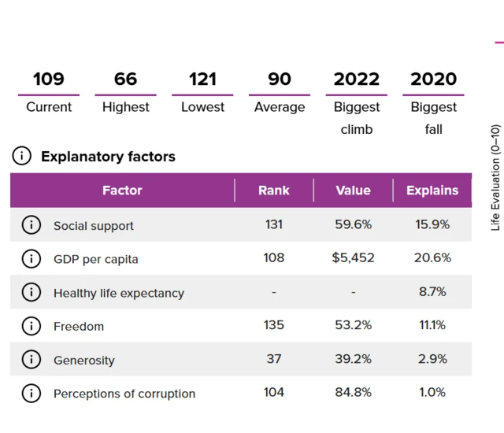The height and width of the screenshot is (433, 504).
Task: Click the Generosity factor label
Action: (84, 361)
